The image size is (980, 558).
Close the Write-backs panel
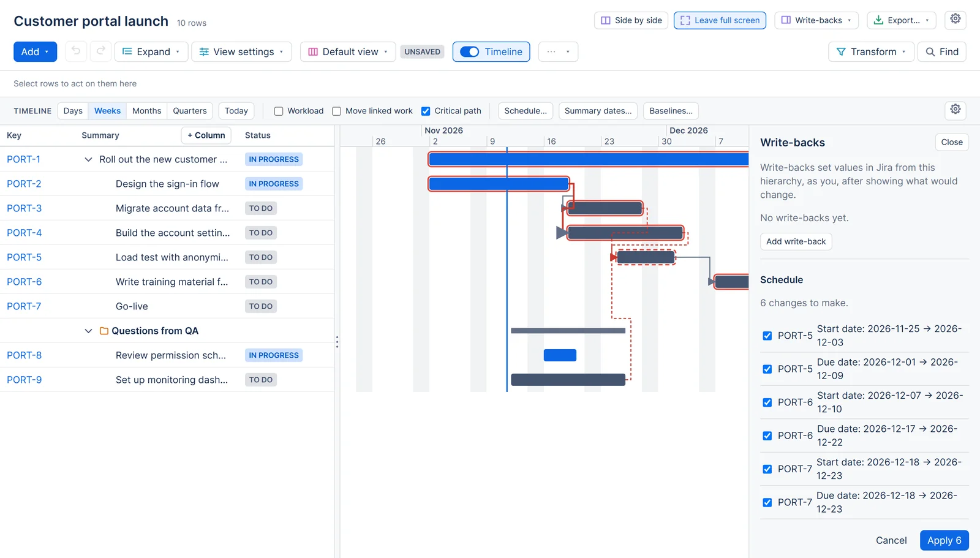[x=952, y=142]
